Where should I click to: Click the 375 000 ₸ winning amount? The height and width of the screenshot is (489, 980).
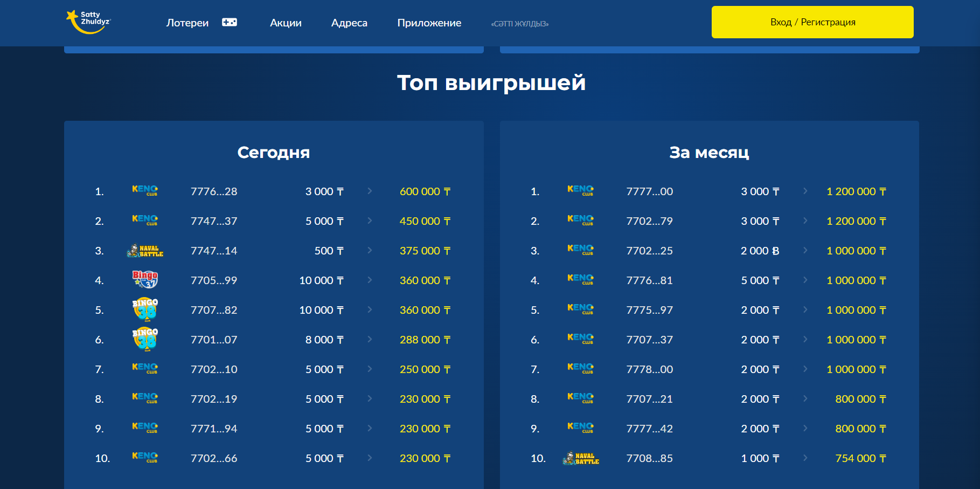425,251
